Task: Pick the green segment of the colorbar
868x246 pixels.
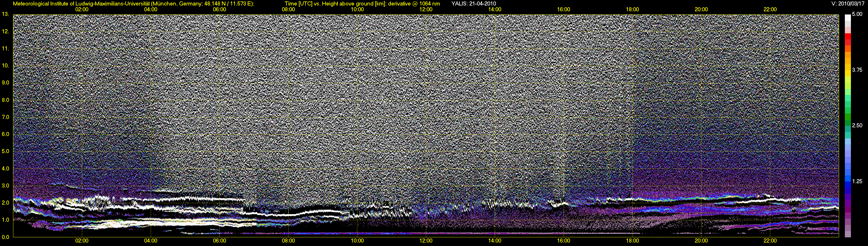Action: point(848,117)
